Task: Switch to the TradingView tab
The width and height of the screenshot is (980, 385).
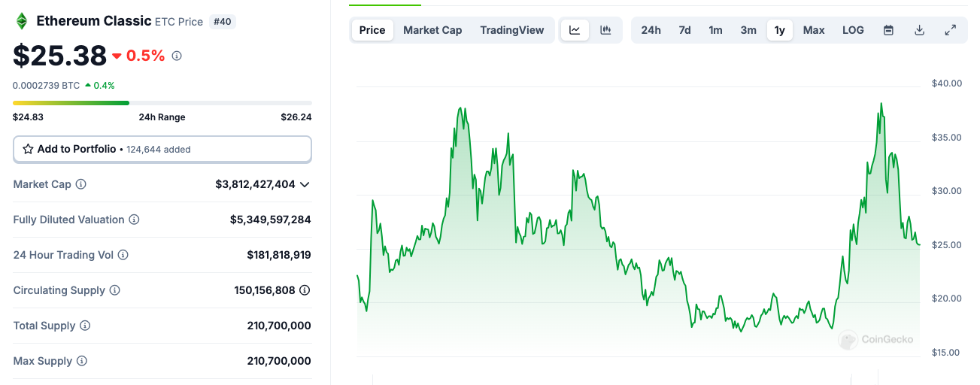Action: click(x=511, y=30)
